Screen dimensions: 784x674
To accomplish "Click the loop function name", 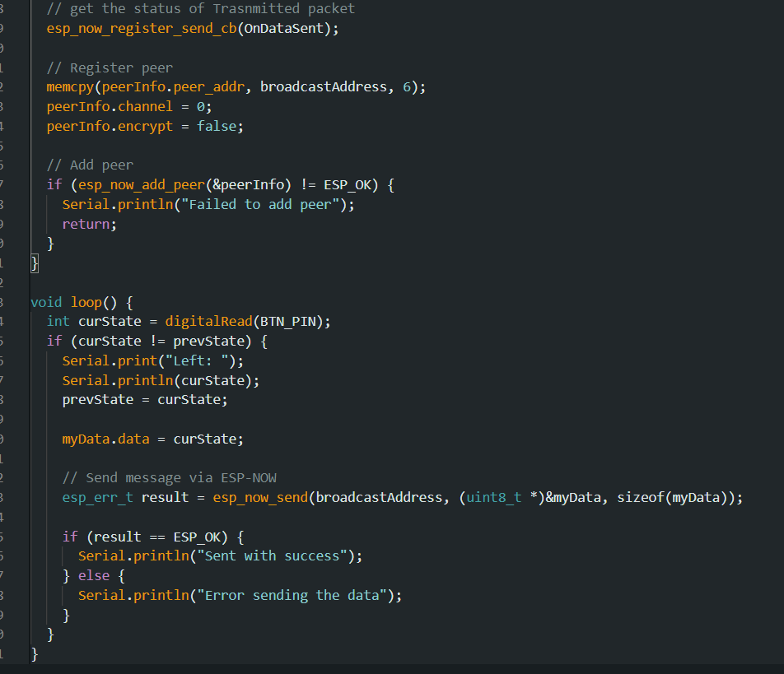I will pyautogui.click(x=86, y=302).
